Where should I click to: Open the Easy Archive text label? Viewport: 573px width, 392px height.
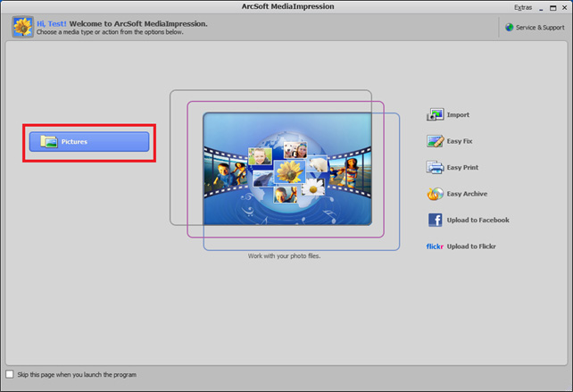pos(467,194)
